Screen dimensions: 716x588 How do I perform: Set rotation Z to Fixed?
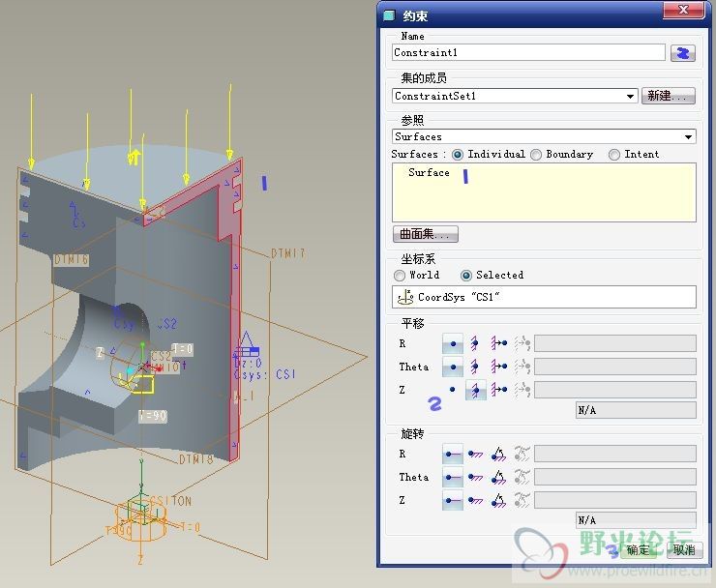click(475, 500)
